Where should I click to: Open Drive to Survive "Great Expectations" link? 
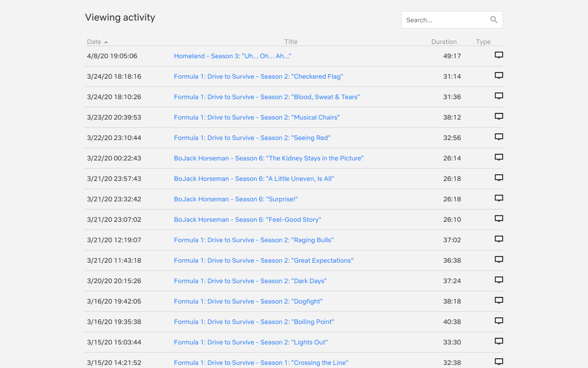click(264, 260)
